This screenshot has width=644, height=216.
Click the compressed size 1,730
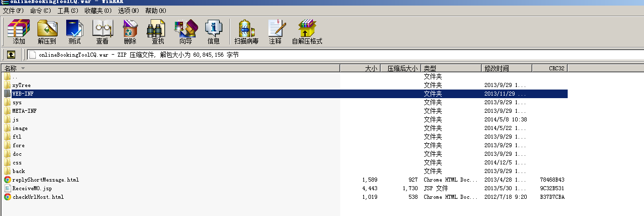pyautogui.click(x=409, y=188)
